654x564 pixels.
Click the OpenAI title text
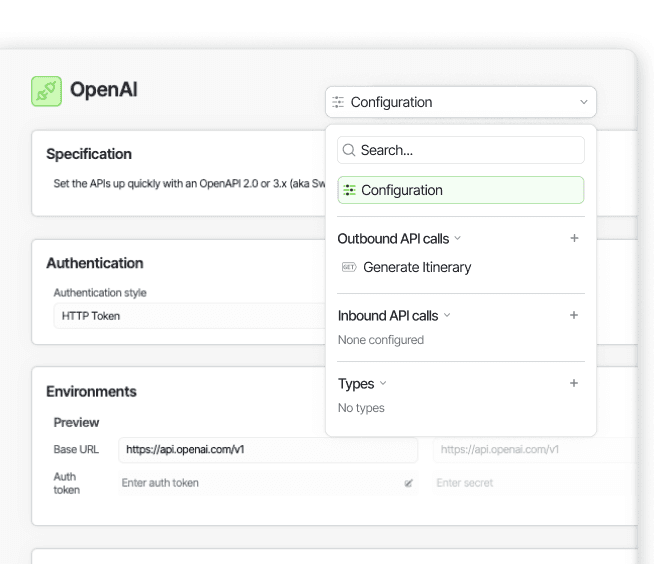(x=103, y=90)
